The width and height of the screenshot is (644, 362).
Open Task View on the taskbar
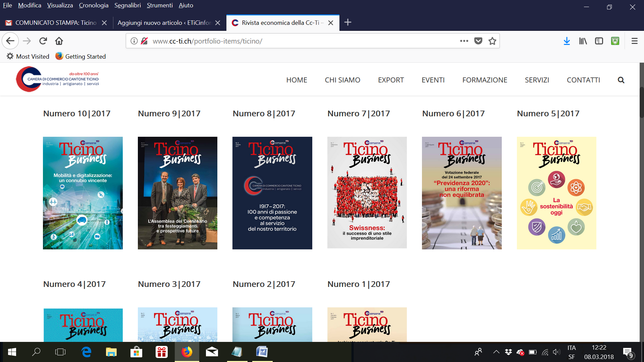(x=60, y=352)
